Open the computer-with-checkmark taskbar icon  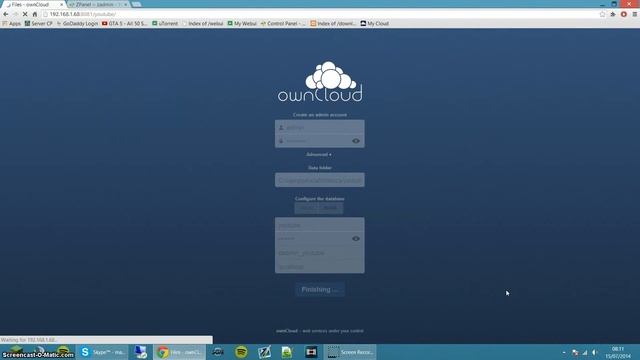click(141, 352)
